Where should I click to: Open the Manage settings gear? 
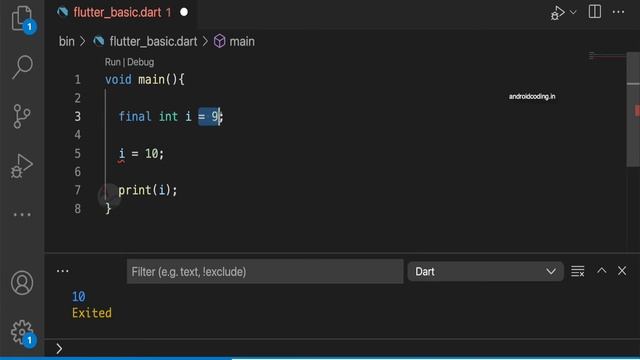pyautogui.click(x=22, y=333)
